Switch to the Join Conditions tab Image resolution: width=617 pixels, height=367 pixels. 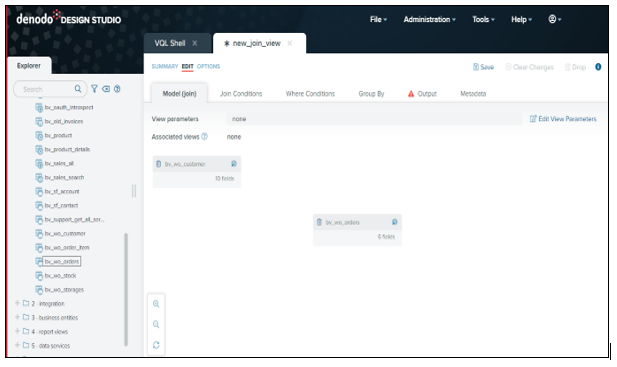[x=241, y=94]
